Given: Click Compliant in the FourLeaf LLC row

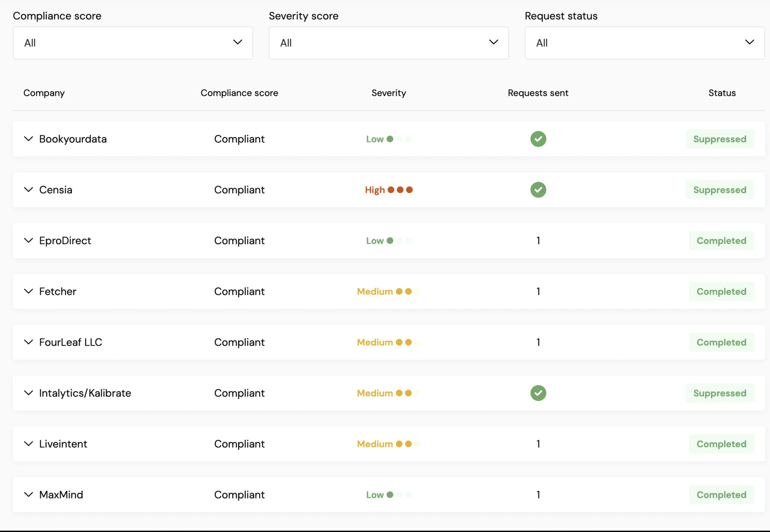Looking at the screenshot, I should coord(239,342).
